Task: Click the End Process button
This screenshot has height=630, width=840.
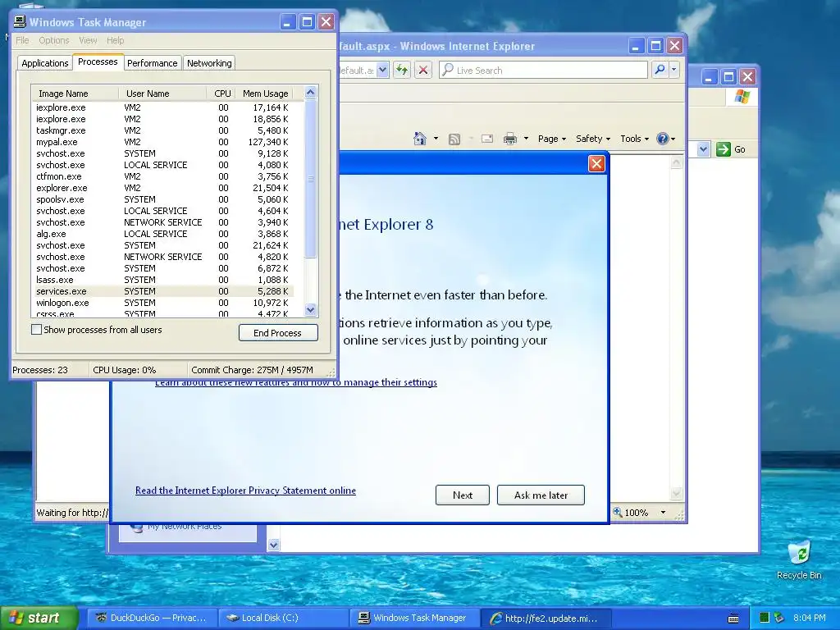Action: tap(278, 333)
